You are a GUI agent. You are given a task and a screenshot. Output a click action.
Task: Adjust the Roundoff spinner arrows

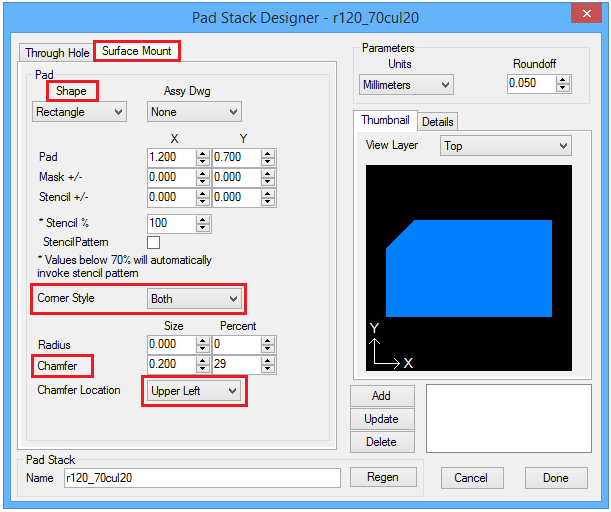pyautogui.click(x=549, y=84)
